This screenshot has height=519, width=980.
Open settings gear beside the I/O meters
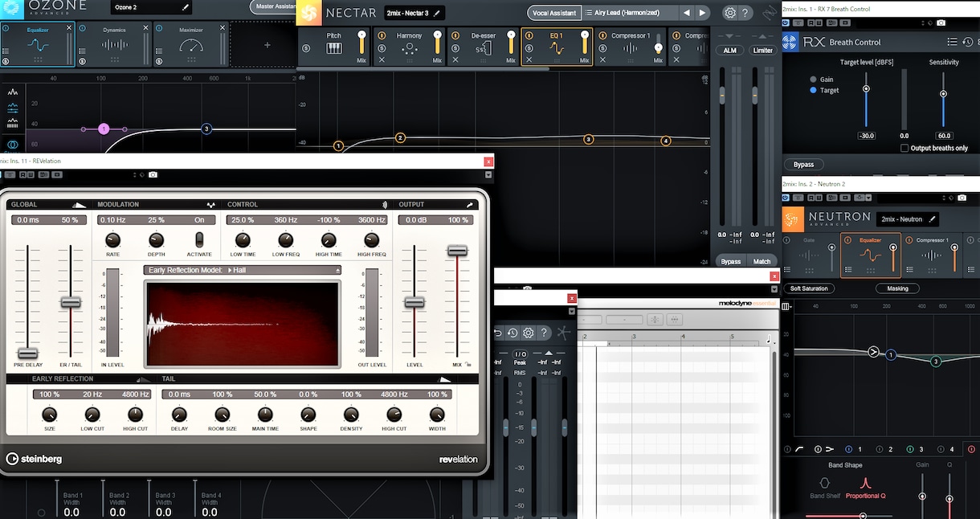[x=528, y=333]
